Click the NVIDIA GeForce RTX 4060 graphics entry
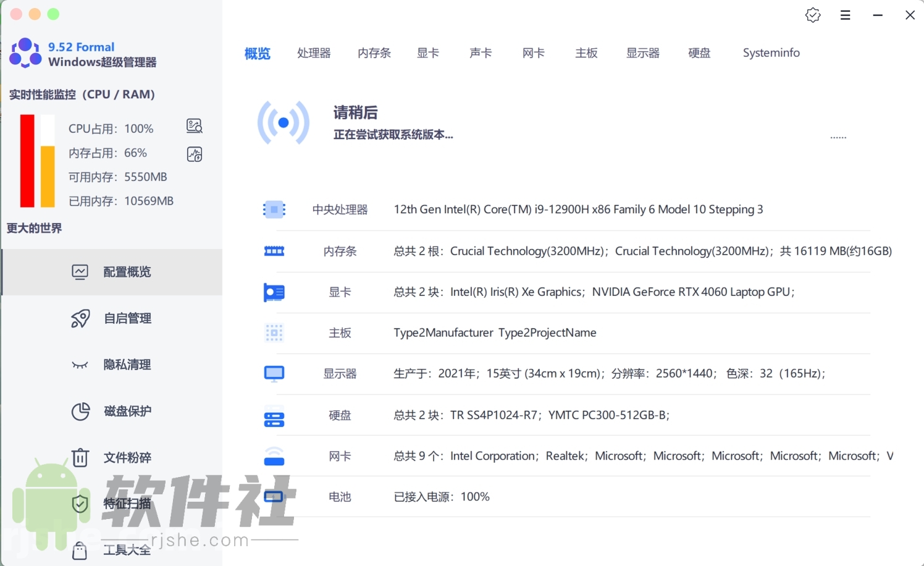Image resolution: width=924 pixels, height=566 pixels. point(691,291)
